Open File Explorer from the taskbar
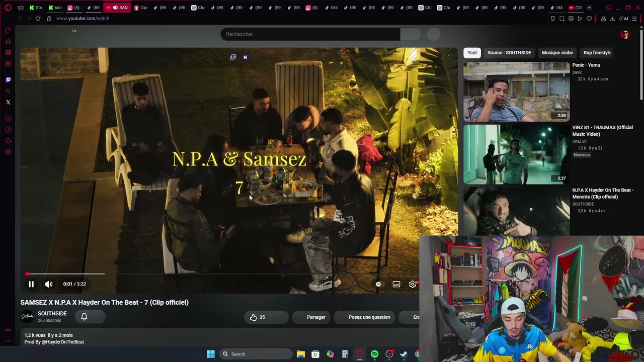644x362 pixels. click(x=301, y=354)
